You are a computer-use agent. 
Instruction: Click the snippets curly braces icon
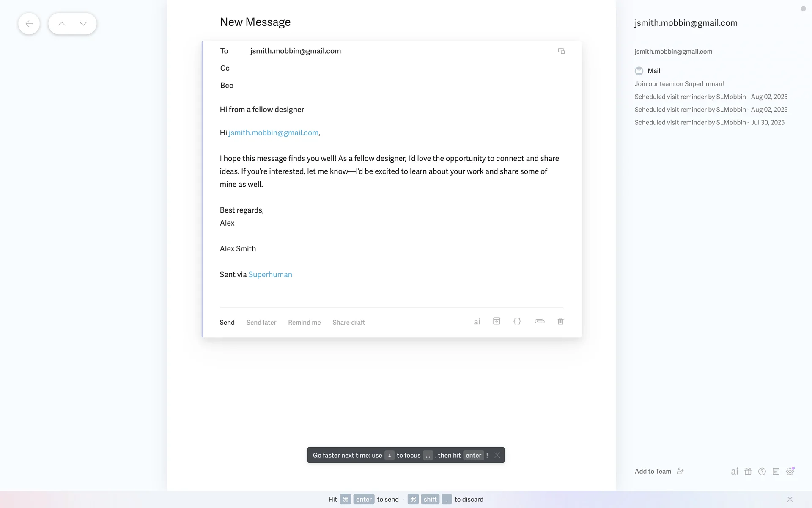pyautogui.click(x=517, y=321)
